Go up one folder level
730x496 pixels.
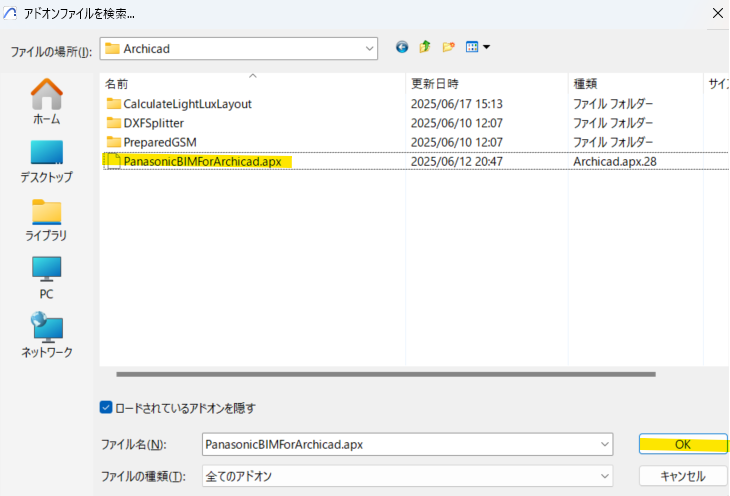point(425,47)
